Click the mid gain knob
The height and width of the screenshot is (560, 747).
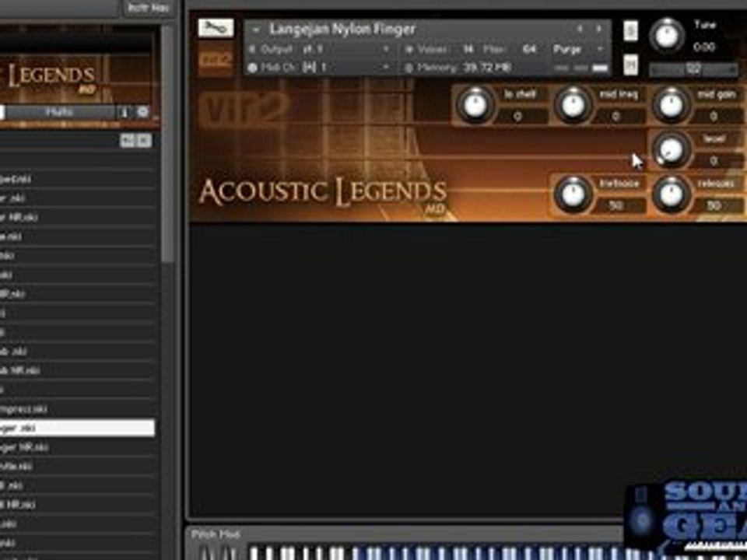(x=671, y=104)
